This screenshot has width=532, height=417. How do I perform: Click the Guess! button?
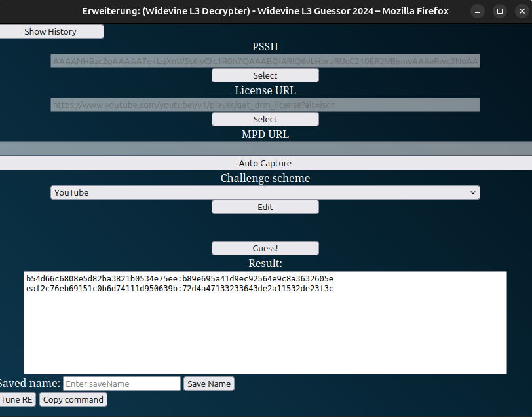(265, 248)
